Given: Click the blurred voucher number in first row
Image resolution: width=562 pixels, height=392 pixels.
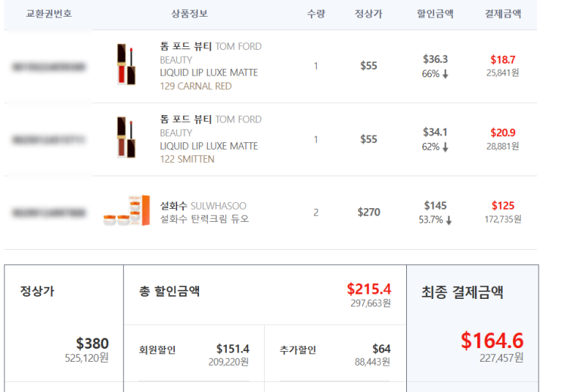Looking at the screenshot, I should [49, 67].
